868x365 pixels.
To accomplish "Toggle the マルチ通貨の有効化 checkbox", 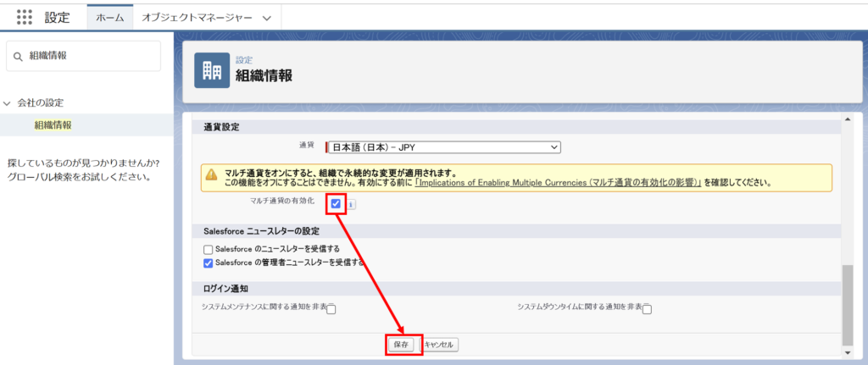I will coord(337,203).
